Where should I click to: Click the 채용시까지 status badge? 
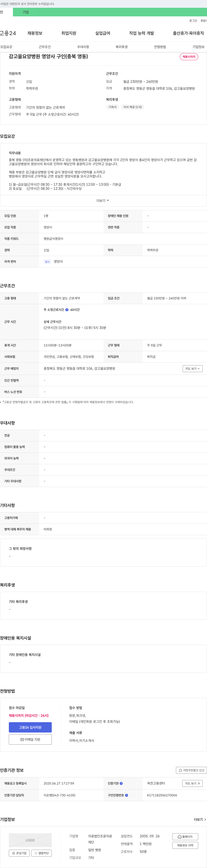point(189,57)
